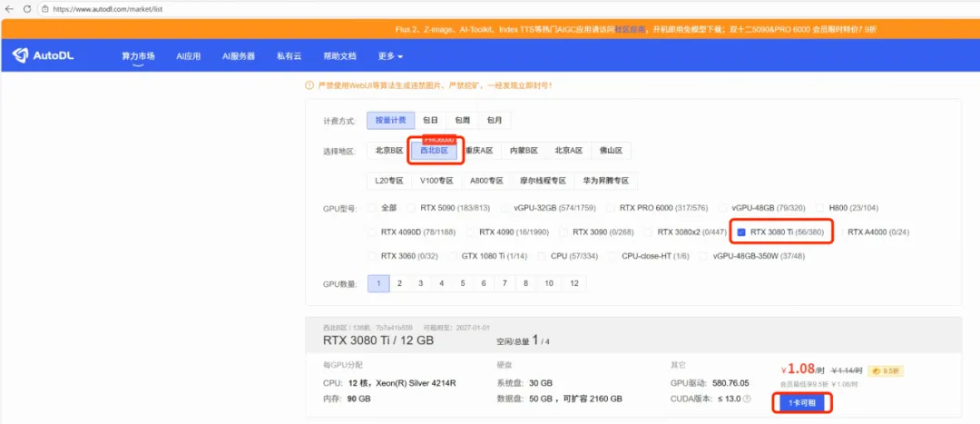Set GPU count to 12
This screenshot has height=424, width=980.
click(x=574, y=283)
